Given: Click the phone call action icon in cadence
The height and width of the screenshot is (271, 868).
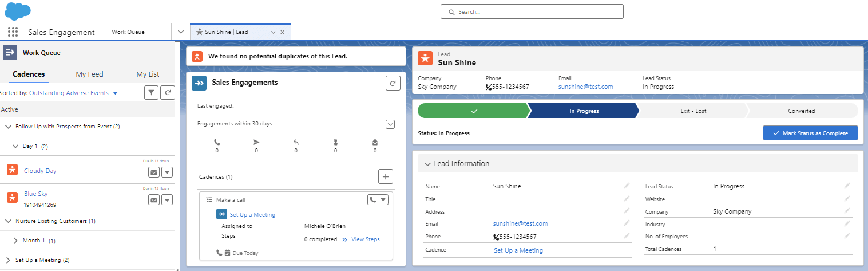Looking at the screenshot, I should [x=372, y=199].
